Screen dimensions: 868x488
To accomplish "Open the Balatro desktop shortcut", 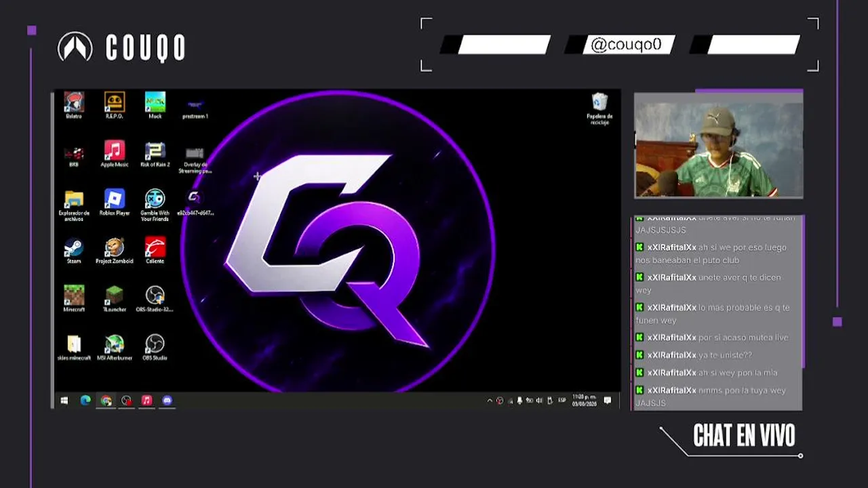I will (x=74, y=106).
